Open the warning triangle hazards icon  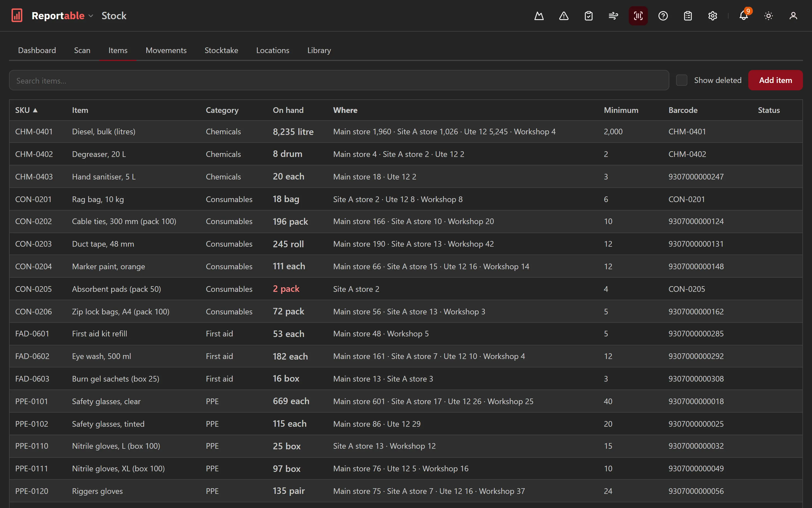564,16
